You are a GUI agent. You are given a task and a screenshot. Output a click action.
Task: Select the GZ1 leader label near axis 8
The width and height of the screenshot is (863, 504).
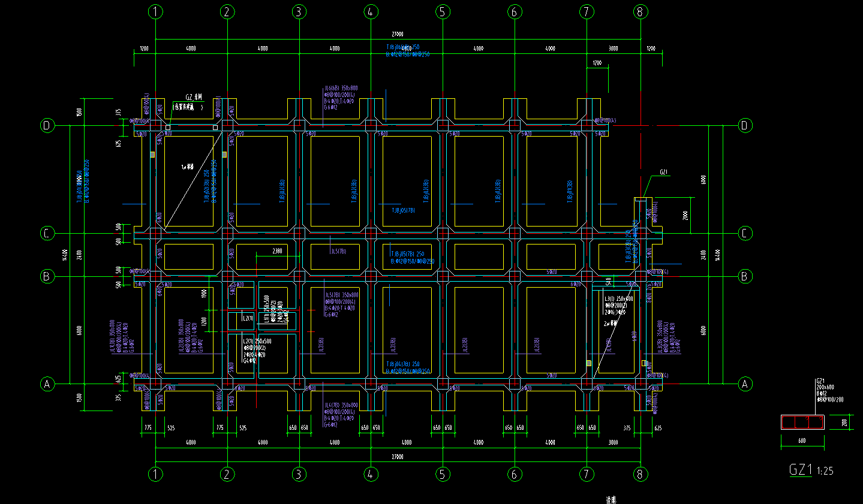pos(664,172)
